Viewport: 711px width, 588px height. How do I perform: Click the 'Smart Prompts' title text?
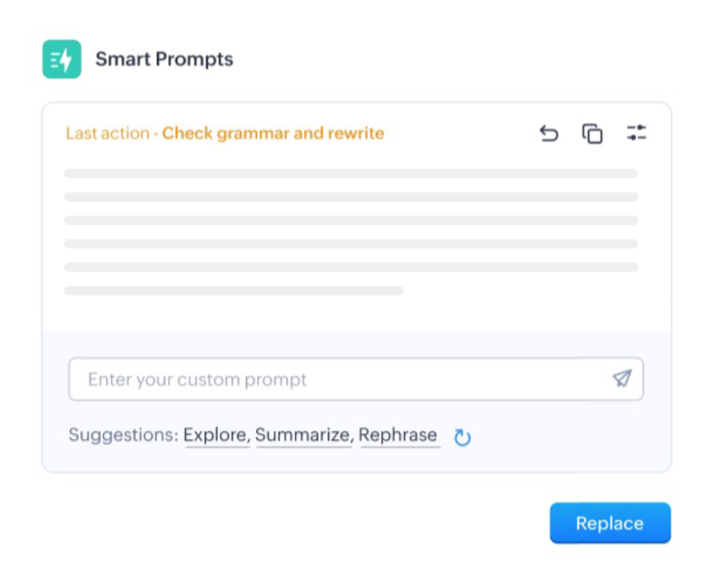click(164, 59)
